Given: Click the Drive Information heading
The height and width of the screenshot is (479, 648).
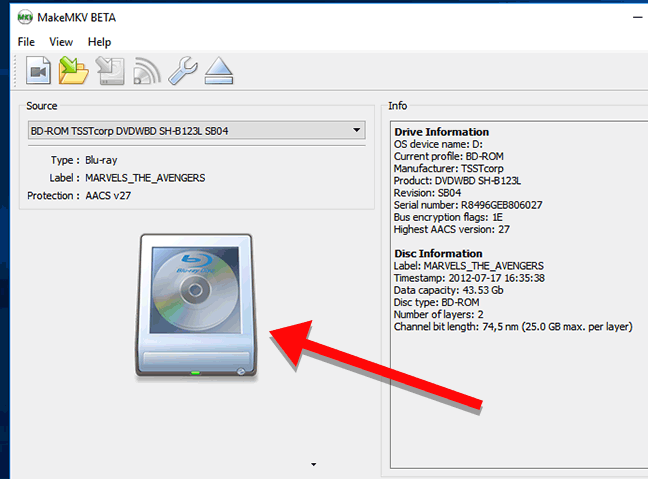Looking at the screenshot, I should 441,132.
